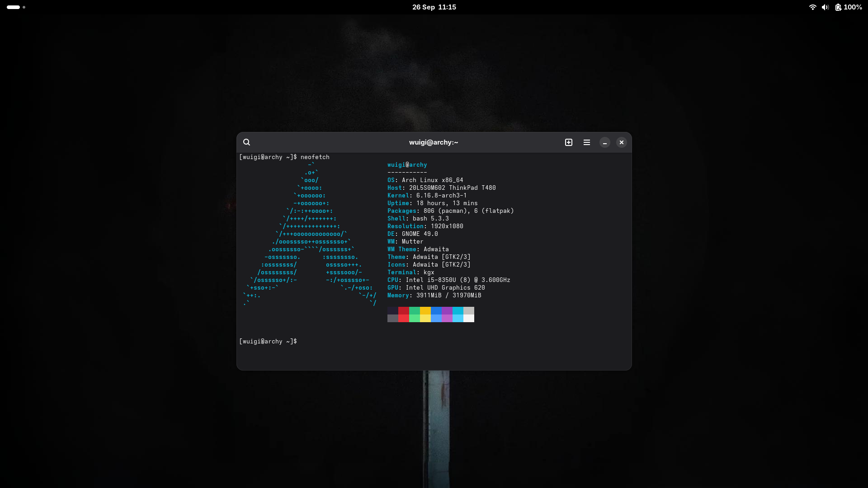The height and width of the screenshot is (488, 868).
Task: Click the Wi-Fi status icon
Action: [812, 7]
